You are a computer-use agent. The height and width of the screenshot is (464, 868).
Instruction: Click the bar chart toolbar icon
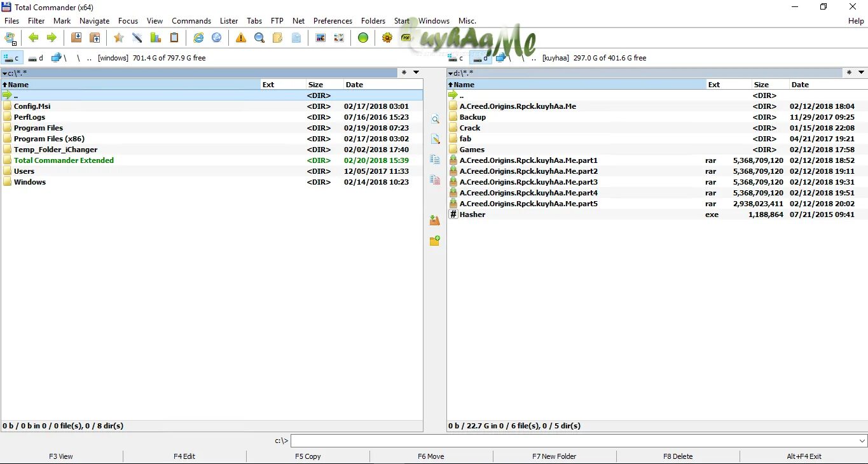[155, 38]
